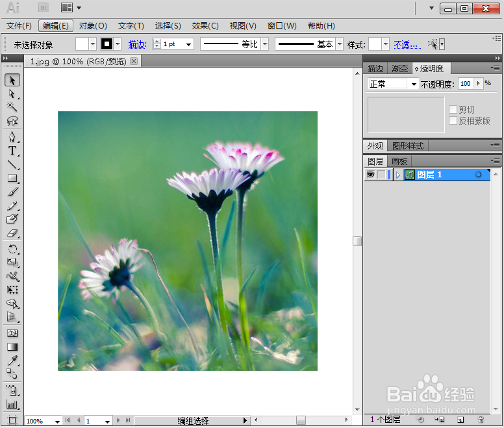Select the Warp tool
The width and height of the screenshot is (504, 428).
(x=12, y=276)
